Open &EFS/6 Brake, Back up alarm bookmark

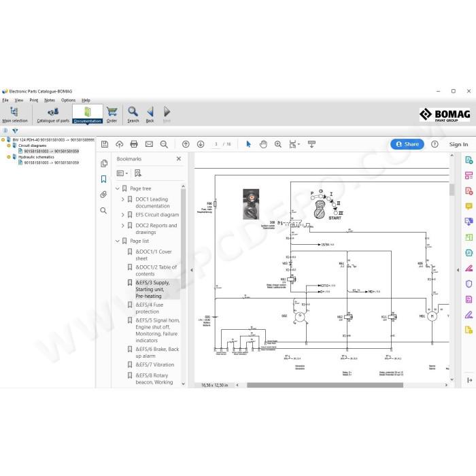pyautogui.click(x=157, y=352)
